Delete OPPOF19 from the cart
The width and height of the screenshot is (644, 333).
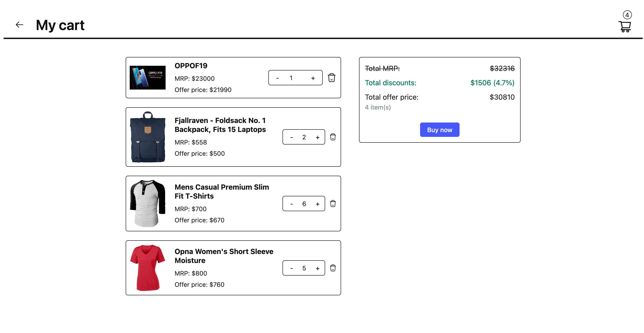[x=331, y=78]
